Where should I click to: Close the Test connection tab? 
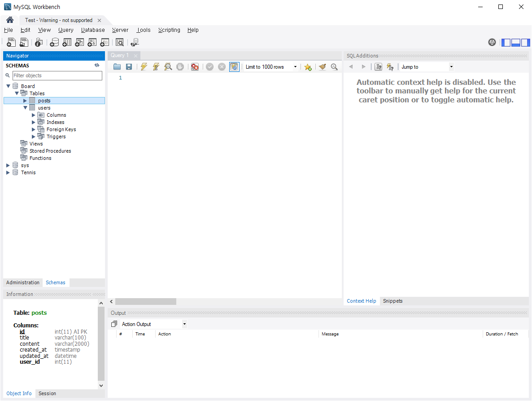pyautogui.click(x=100, y=20)
